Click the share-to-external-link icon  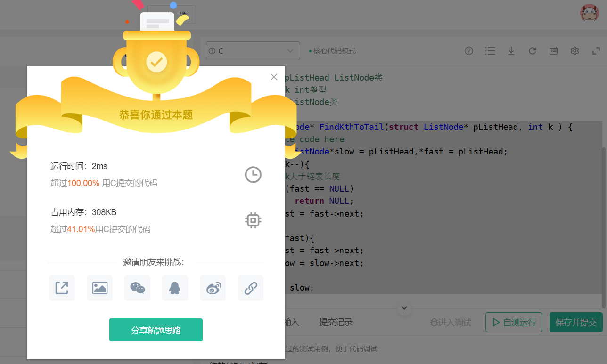(62, 288)
